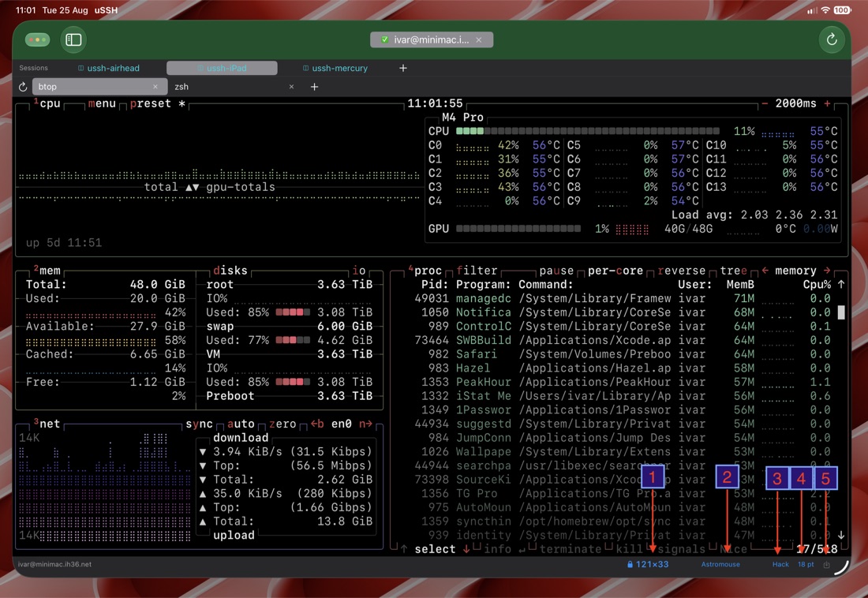
Task: Click the proc list scroll-down arrow
Action: pos(841,535)
